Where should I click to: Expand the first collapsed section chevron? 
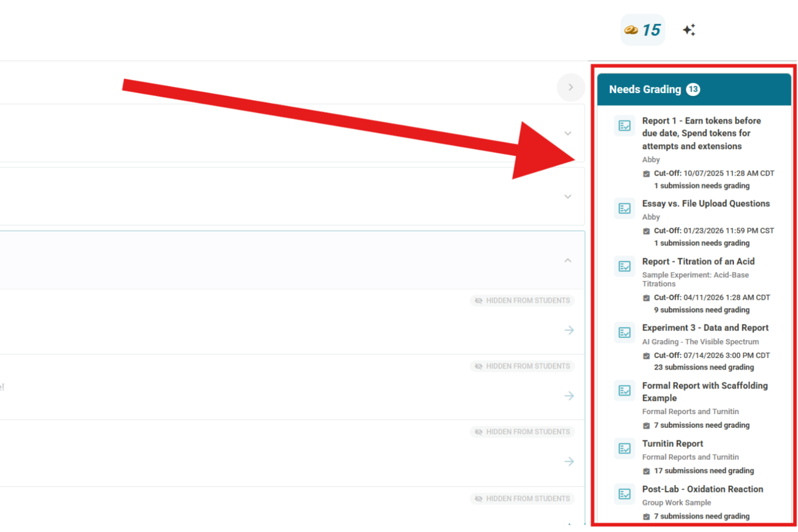pyautogui.click(x=568, y=134)
